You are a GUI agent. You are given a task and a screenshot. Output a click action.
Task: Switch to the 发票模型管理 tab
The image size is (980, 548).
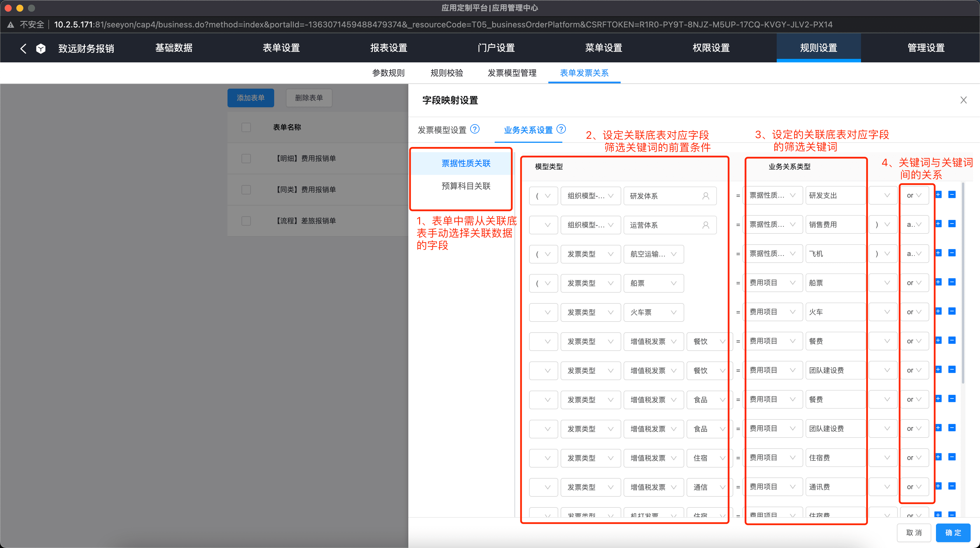[x=512, y=73]
